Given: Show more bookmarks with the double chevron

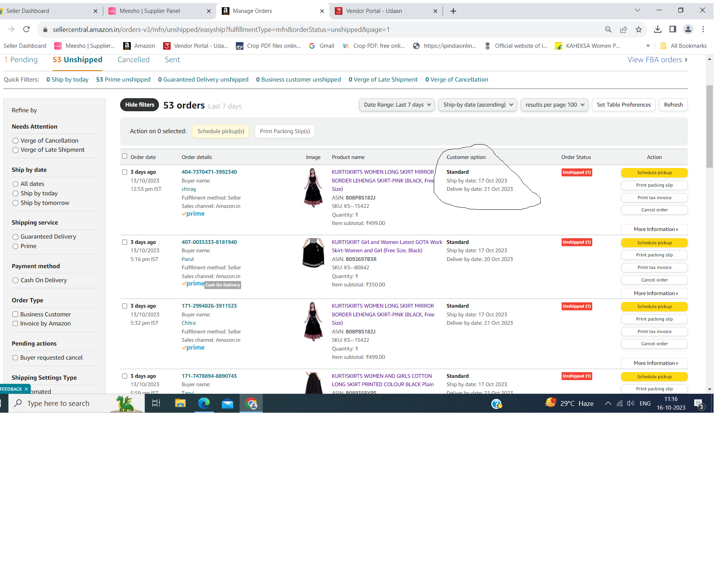Looking at the screenshot, I should [x=648, y=46].
